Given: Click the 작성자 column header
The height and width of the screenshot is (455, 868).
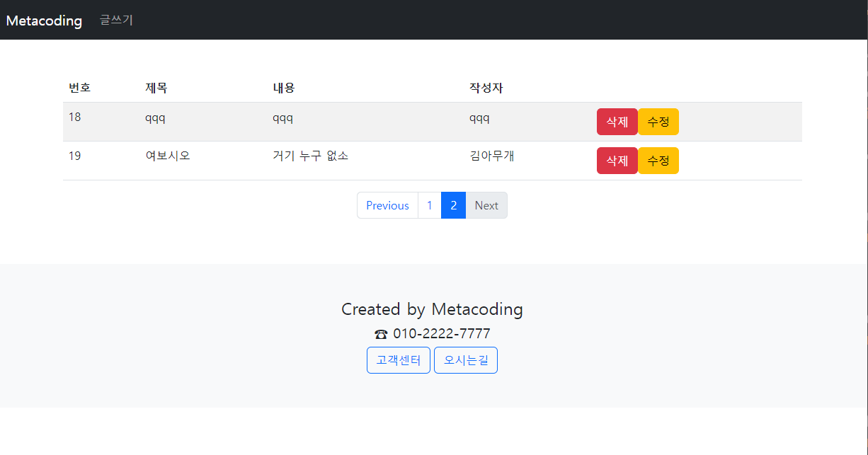Looking at the screenshot, I should click(x=486, y=88).
